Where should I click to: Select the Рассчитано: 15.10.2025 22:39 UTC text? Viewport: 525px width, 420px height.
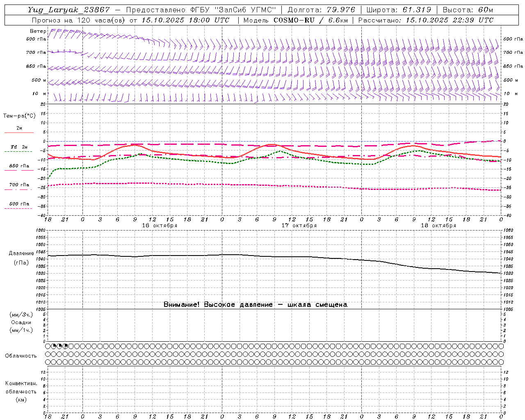point(426,20)
